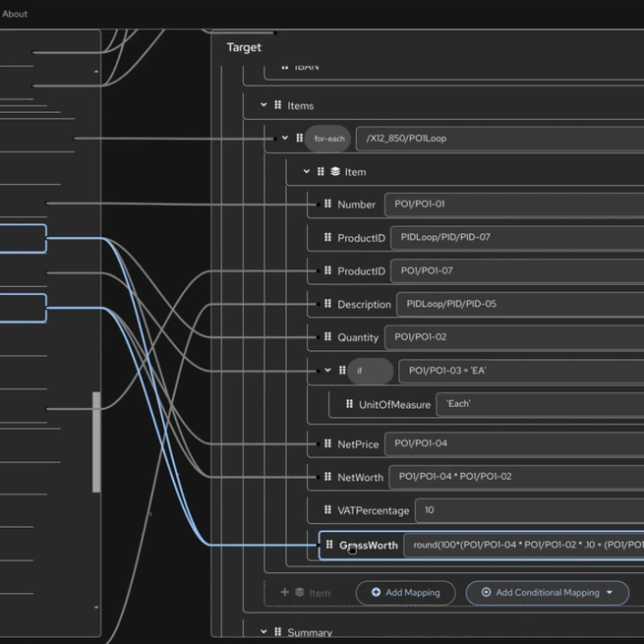Click the grip icon beside Summary

(278, 631)
